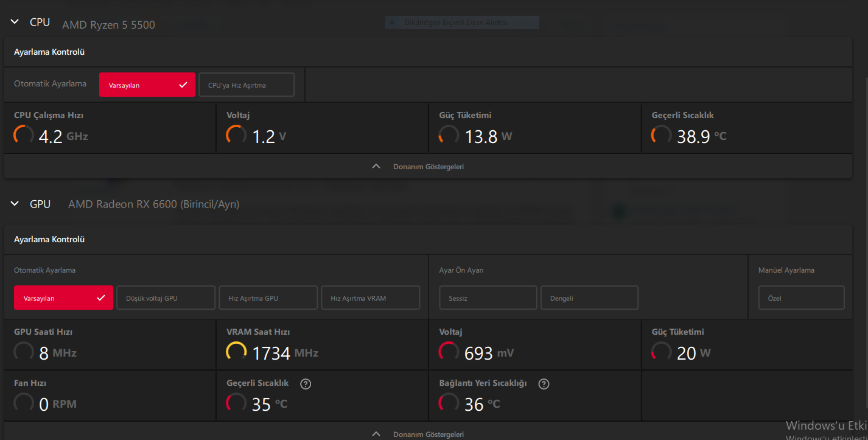The image size is (868, 440).
Task: Click the GPU voltage gauge beside 693 mV
Action: click(449, 352)
